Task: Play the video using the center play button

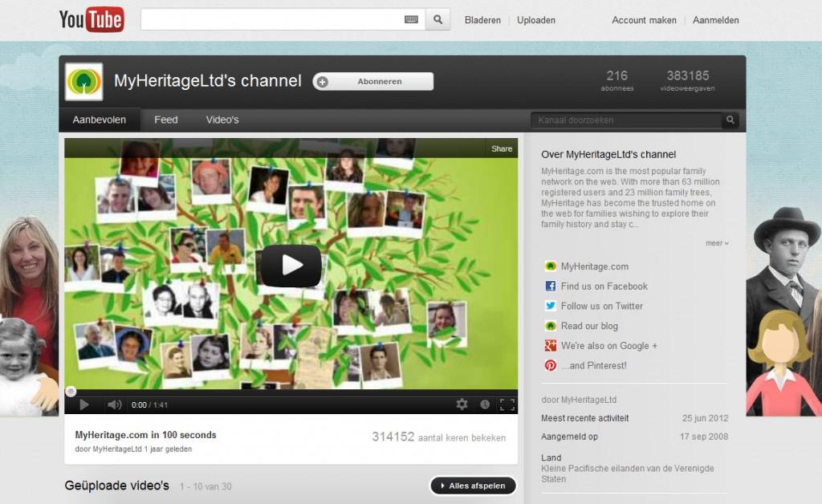Action: [291, 266]
